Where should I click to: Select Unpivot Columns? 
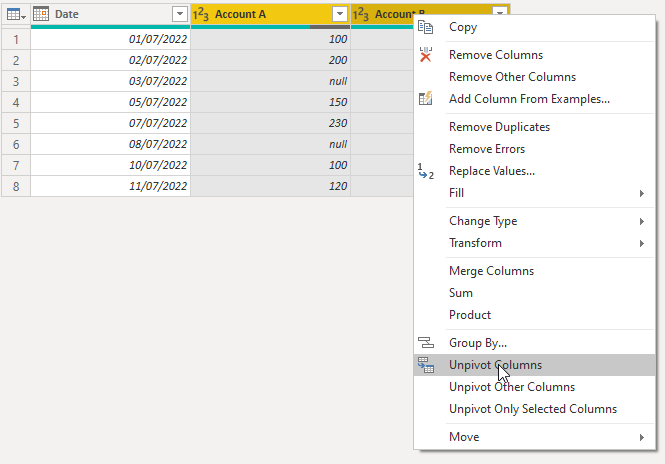click(x=534, y=365)
